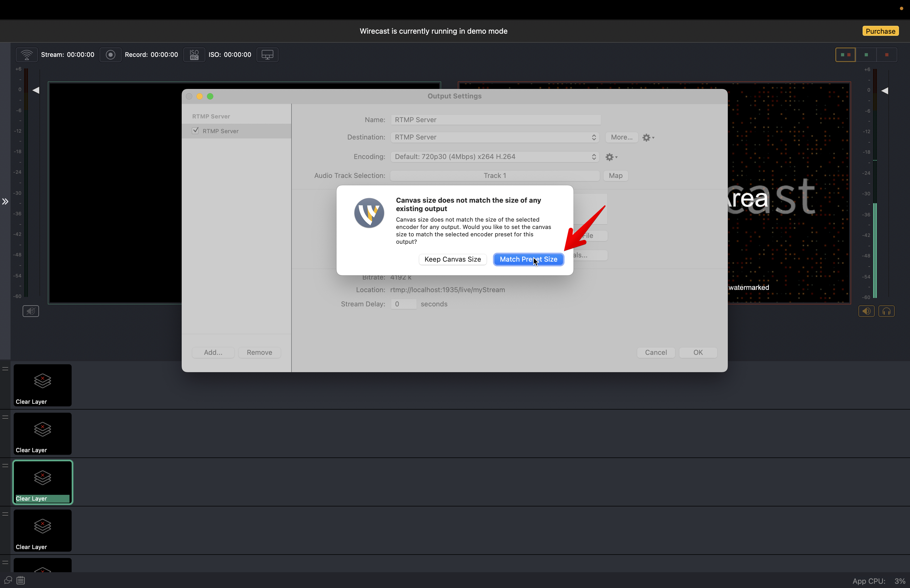910x588 pixels.
Task: Switch to preview-only green layout
Action: (866, 54)
